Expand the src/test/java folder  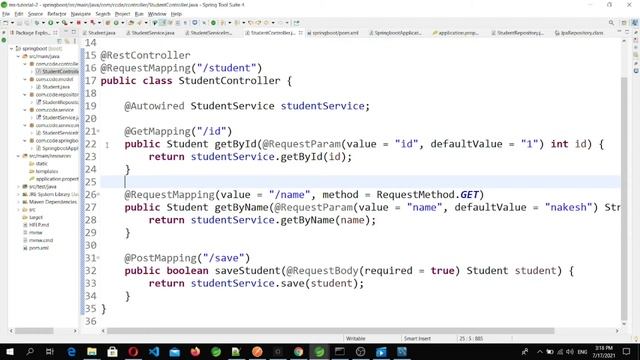coord(18,187)
